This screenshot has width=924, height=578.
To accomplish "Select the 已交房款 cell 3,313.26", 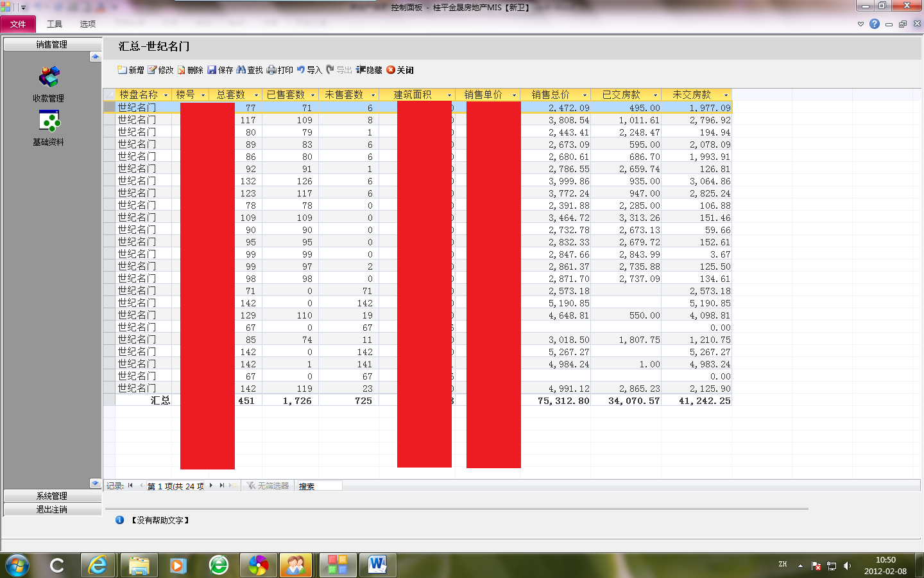I will 626,218.
